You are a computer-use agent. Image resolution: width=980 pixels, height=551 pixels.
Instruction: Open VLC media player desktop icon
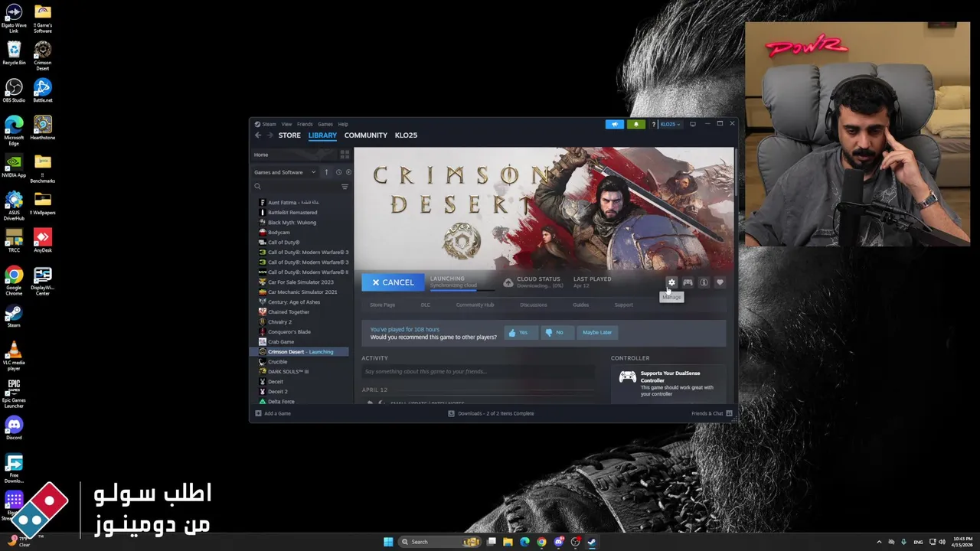point(14,356)
